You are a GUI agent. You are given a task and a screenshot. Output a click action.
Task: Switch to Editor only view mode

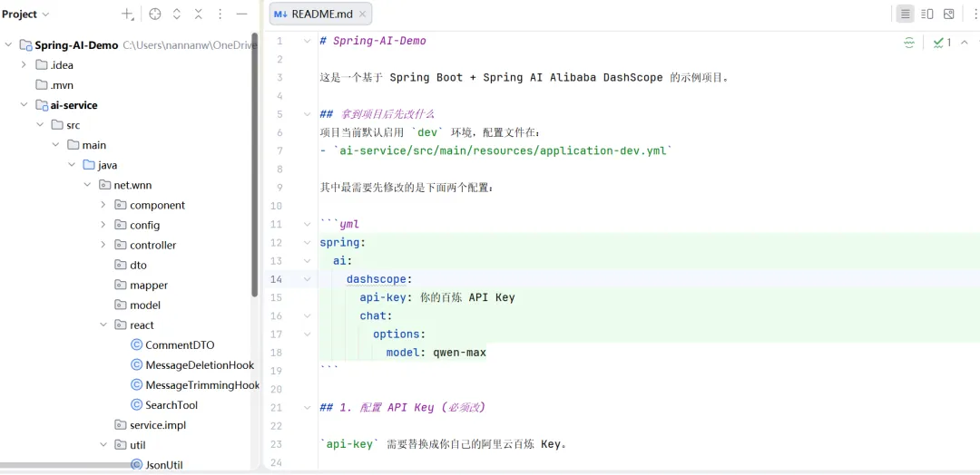coord(905,14)
